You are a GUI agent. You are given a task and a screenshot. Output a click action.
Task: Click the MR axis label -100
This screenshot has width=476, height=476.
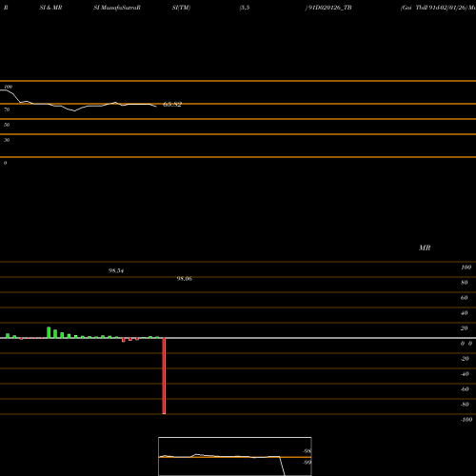[x=466, y=420]
